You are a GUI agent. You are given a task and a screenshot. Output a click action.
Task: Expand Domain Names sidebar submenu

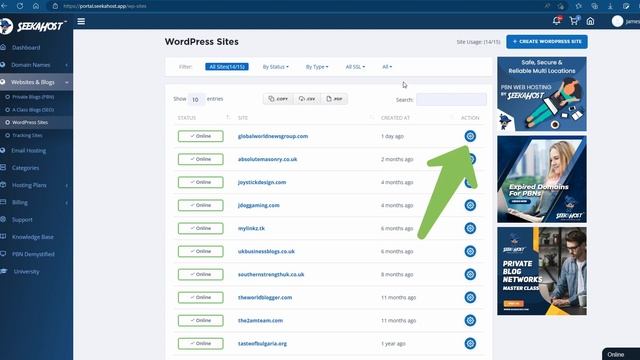click(36, 65)
